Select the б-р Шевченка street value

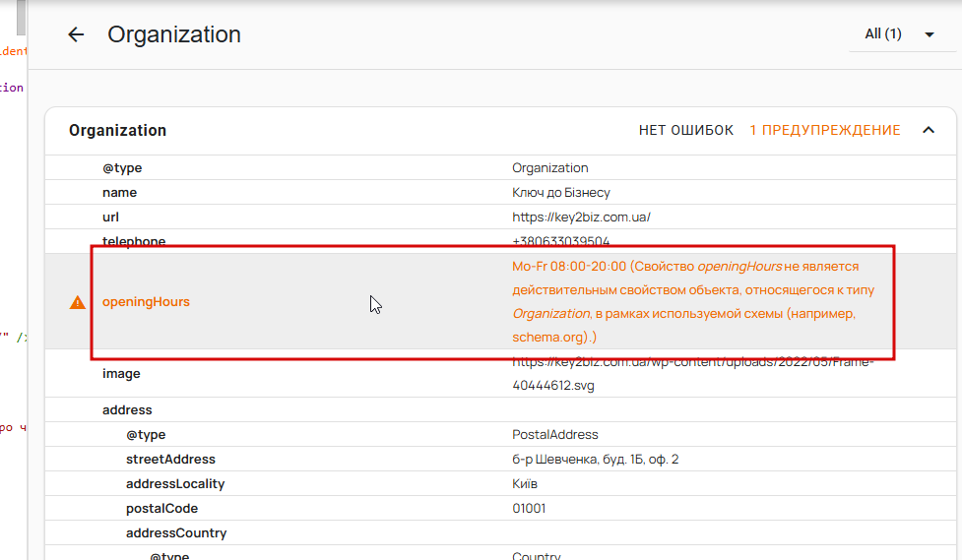(596, 460)
